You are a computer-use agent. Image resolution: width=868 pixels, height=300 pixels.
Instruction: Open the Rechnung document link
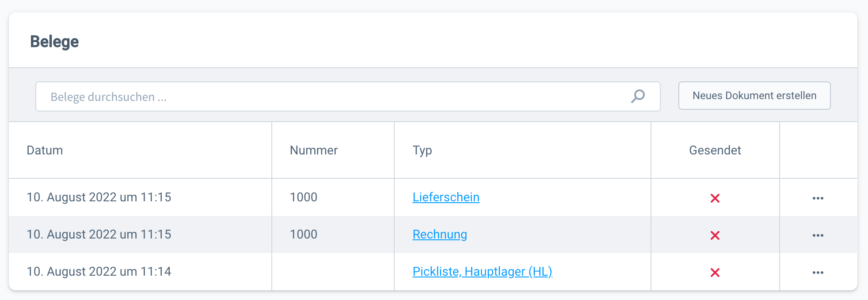(x=439, y=235)
